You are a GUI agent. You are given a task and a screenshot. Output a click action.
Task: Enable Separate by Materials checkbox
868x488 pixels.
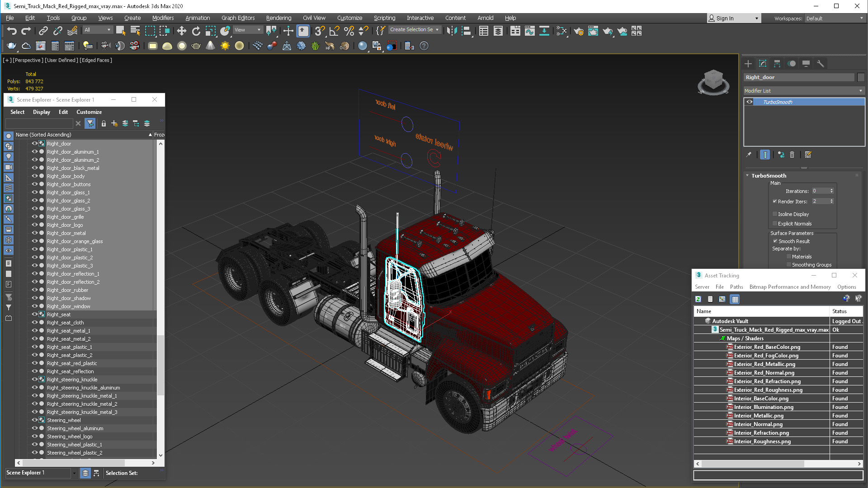(x=789, y=257)
